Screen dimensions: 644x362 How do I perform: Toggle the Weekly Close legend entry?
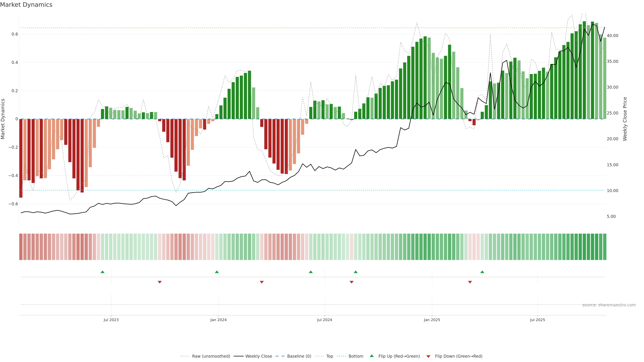(x=258, y=356)
